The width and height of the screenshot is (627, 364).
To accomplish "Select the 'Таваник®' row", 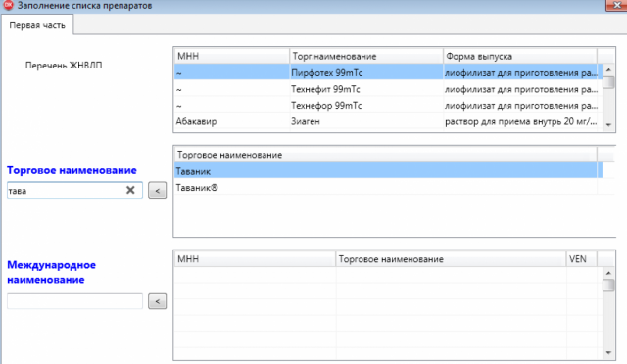I will [x=388, y=188].
